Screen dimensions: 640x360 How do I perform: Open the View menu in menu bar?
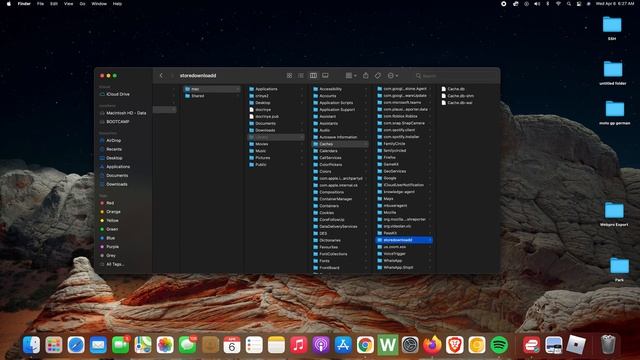(69, 4)
